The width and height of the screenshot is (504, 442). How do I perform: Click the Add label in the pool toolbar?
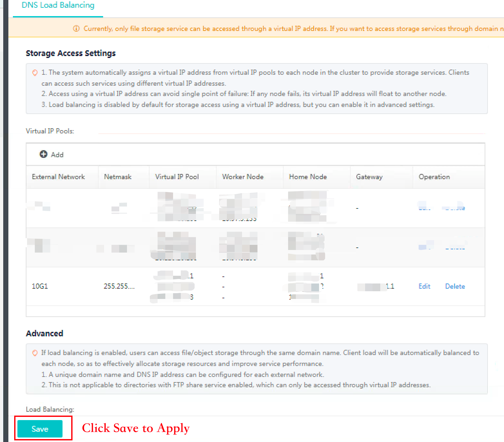[57, 155]
